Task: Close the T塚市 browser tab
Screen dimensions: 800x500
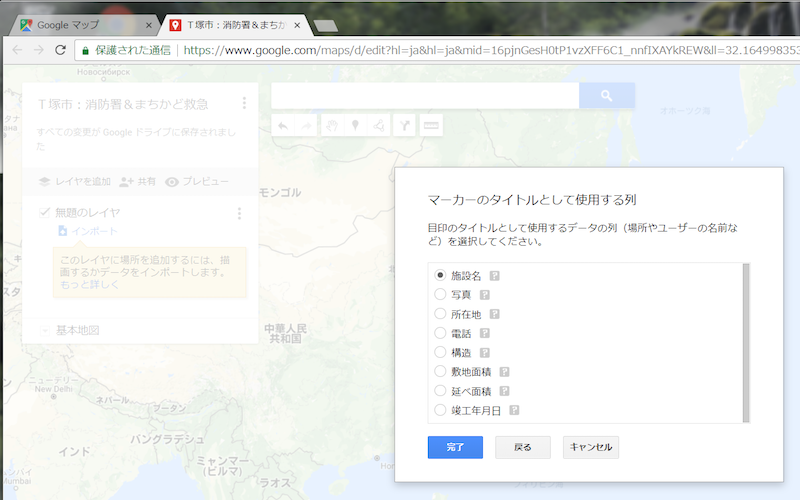Action: click(297, 25)
